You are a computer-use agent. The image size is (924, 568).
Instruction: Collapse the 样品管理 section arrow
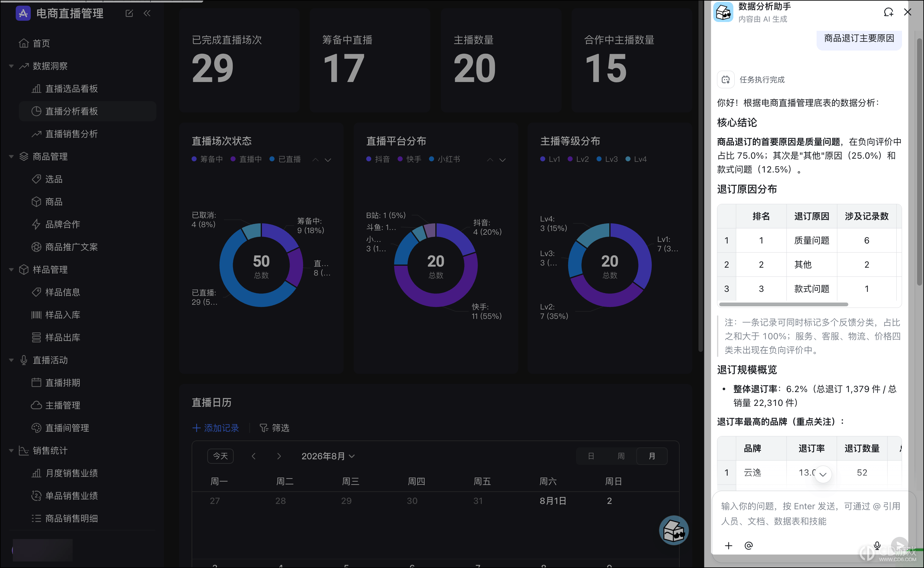[11, 270]
